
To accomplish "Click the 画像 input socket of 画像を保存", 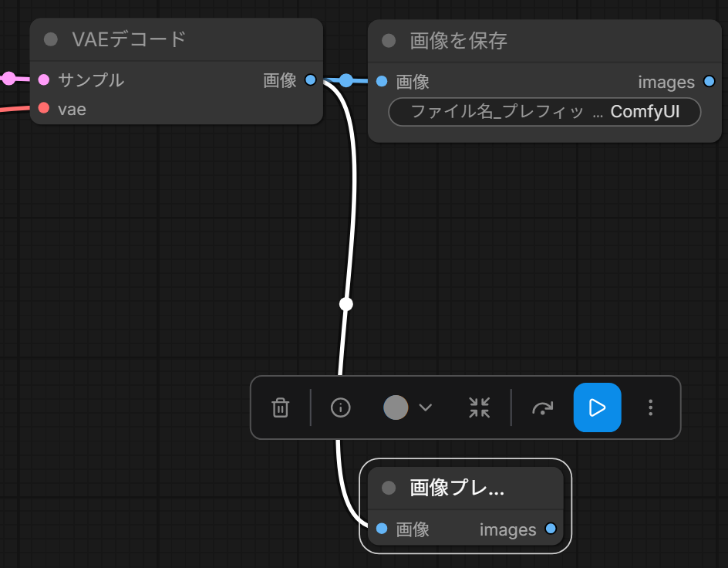I will (382, 81).
